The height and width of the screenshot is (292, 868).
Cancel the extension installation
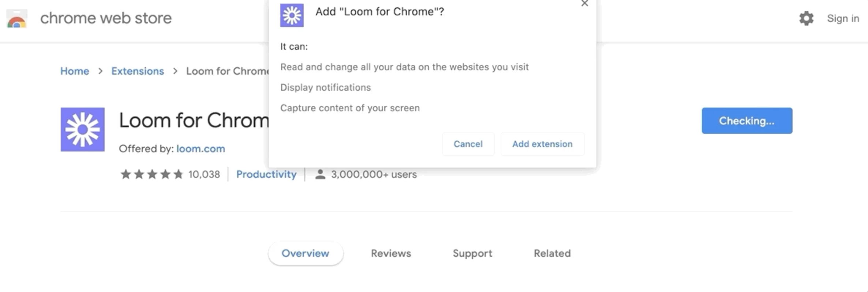pos(468,144)
